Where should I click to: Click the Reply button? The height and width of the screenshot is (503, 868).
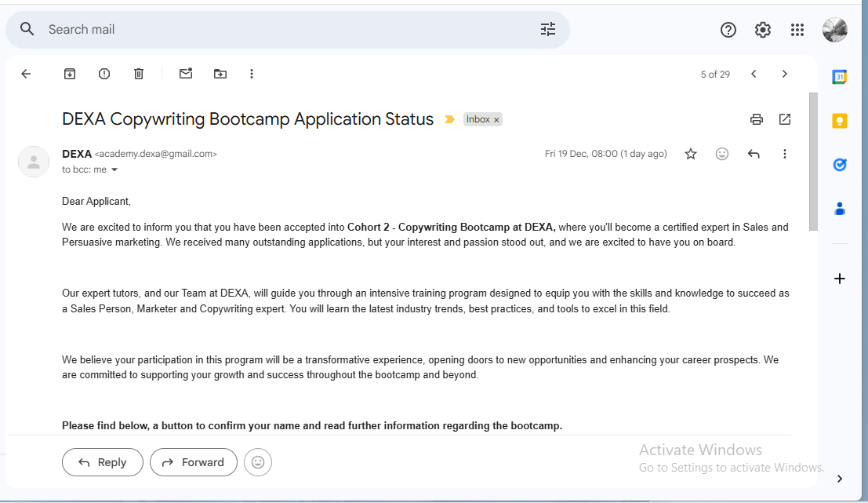coord(103,462)
